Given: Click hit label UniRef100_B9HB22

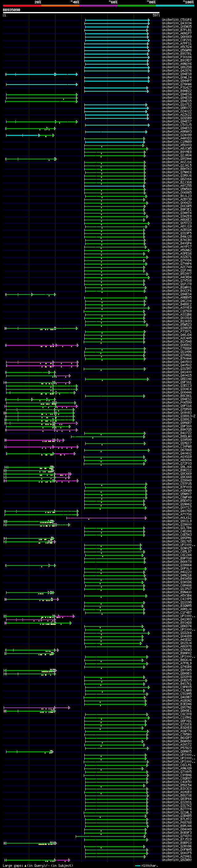Looking at the screenshot, I should point(177,91).
